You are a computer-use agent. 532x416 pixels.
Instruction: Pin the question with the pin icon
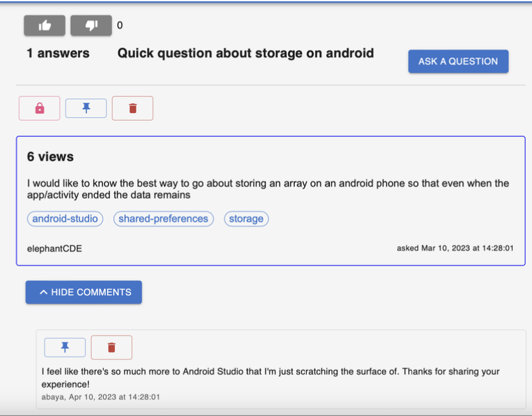click(86, 108)
